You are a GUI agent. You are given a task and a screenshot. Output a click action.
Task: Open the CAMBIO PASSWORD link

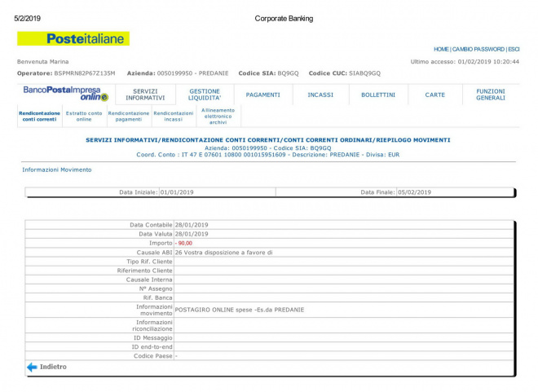(x=478, y=49)
